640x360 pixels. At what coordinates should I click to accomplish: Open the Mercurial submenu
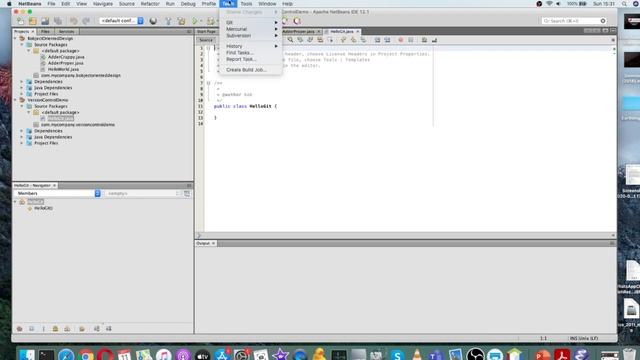[251, 29]
